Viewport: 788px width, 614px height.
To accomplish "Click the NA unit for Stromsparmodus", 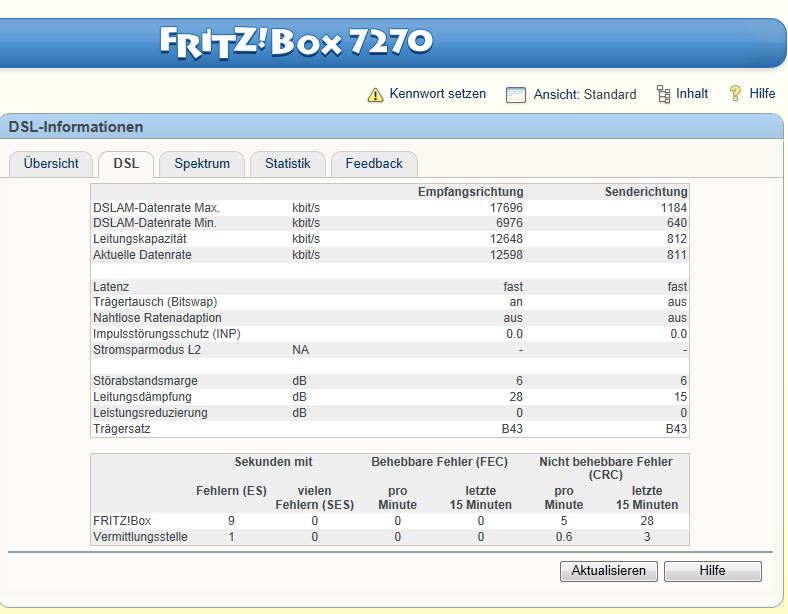I will (x=301, y=350).
